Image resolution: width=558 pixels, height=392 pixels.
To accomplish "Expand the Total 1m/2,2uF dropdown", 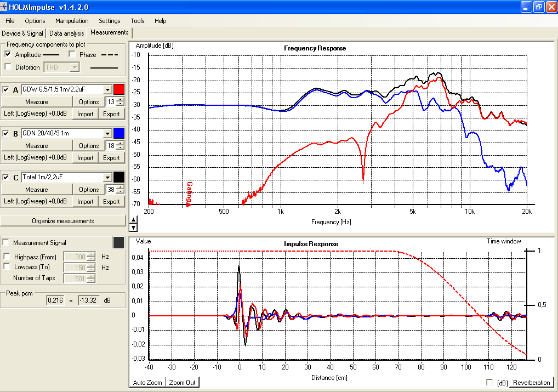I will (x=108, y=177).
